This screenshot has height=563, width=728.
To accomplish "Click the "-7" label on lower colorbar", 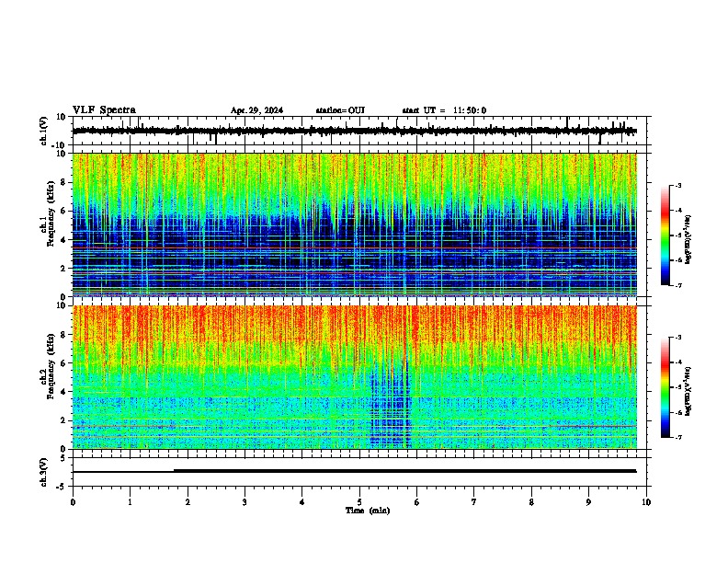I will (x=677, y=438).
